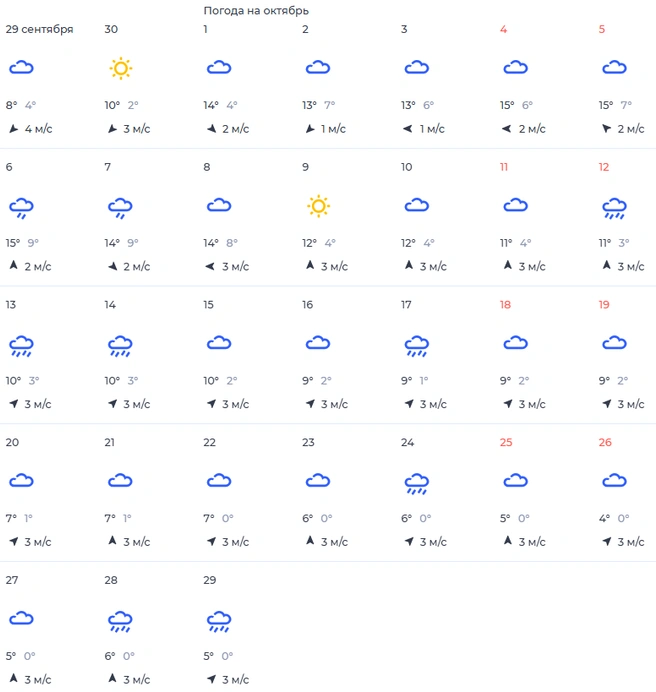656x692 pixels.
Task: Open the red date 18 forecast
Action: click(505, 305)
